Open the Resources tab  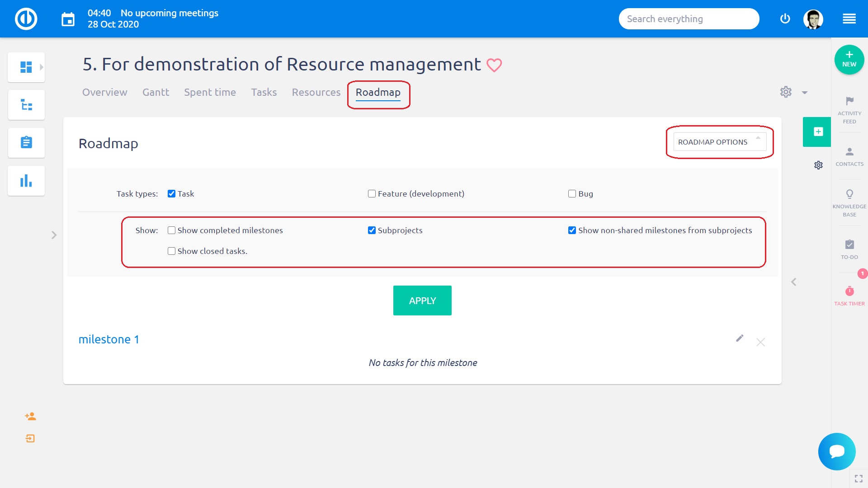tap(316, 92)
